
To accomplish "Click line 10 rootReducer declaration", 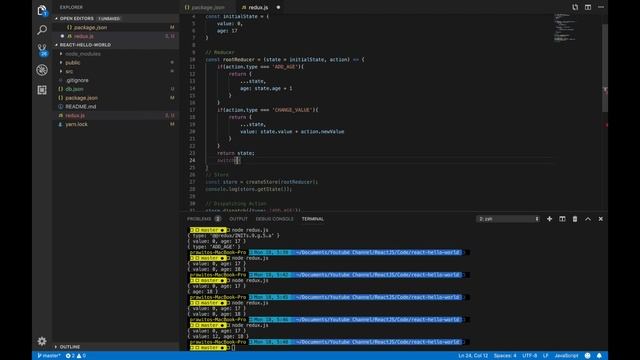I will click(285, 60).
